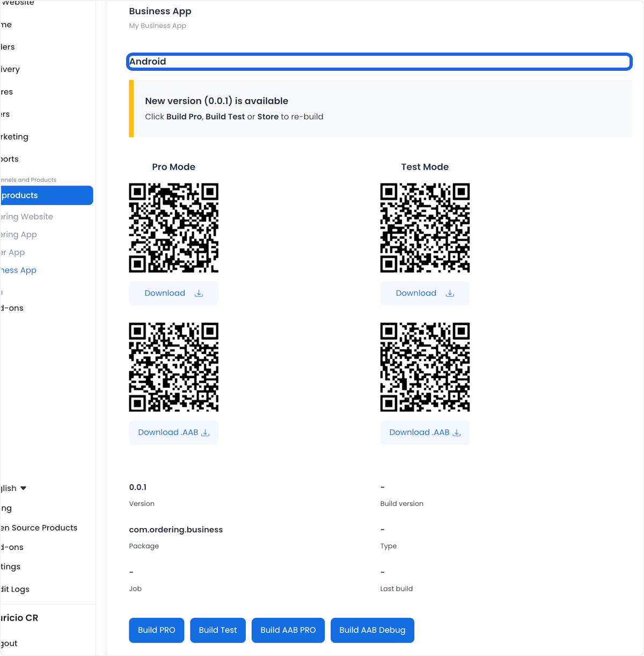Click the Business App page title
The image size is (644, 656).
point(160,11)
